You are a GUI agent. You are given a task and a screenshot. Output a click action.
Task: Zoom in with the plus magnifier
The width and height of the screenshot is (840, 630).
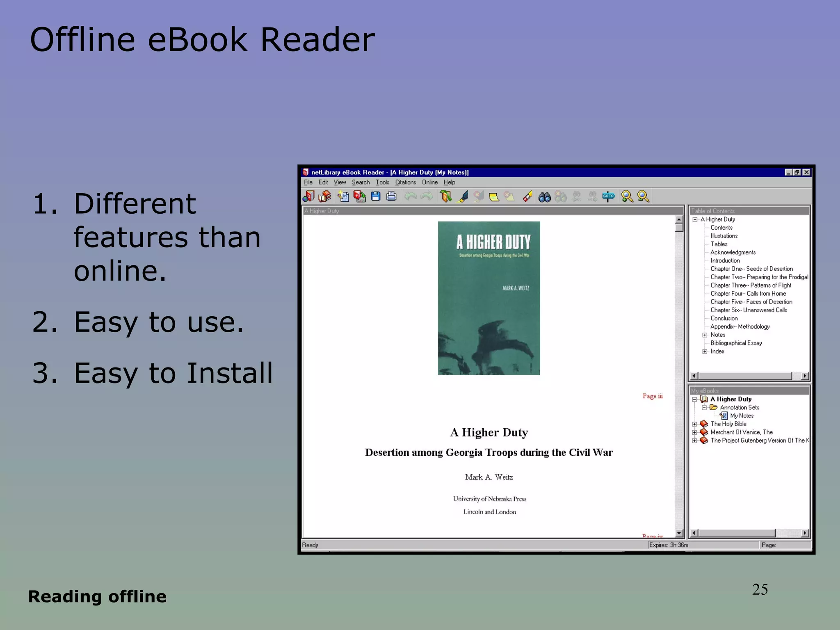(627, 196)
